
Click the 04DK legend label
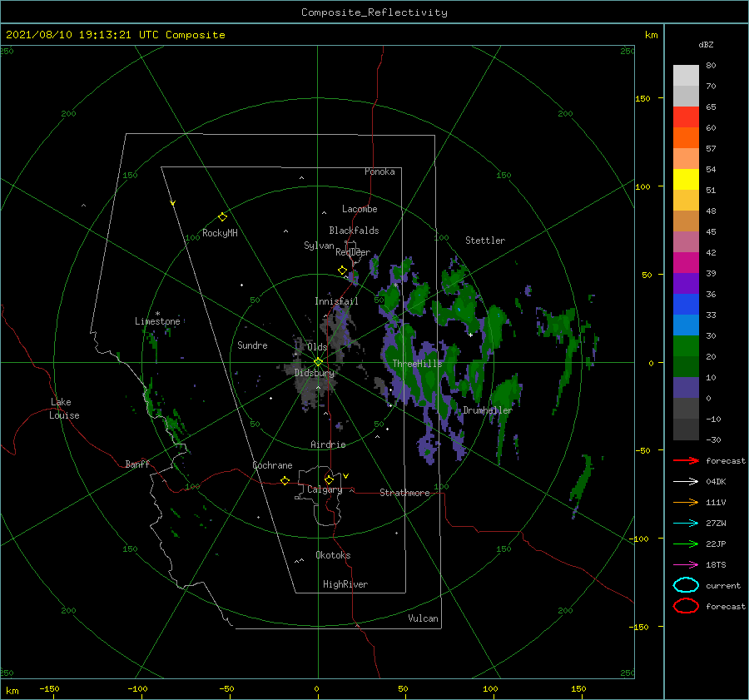coord(716,481)
